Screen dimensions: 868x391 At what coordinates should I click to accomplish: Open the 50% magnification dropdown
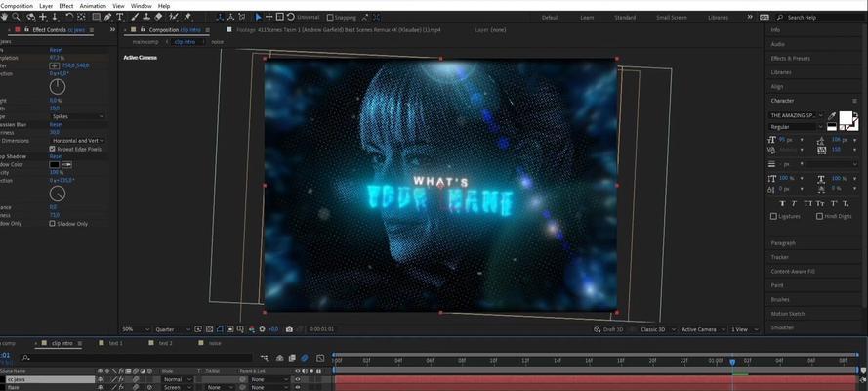136,329
